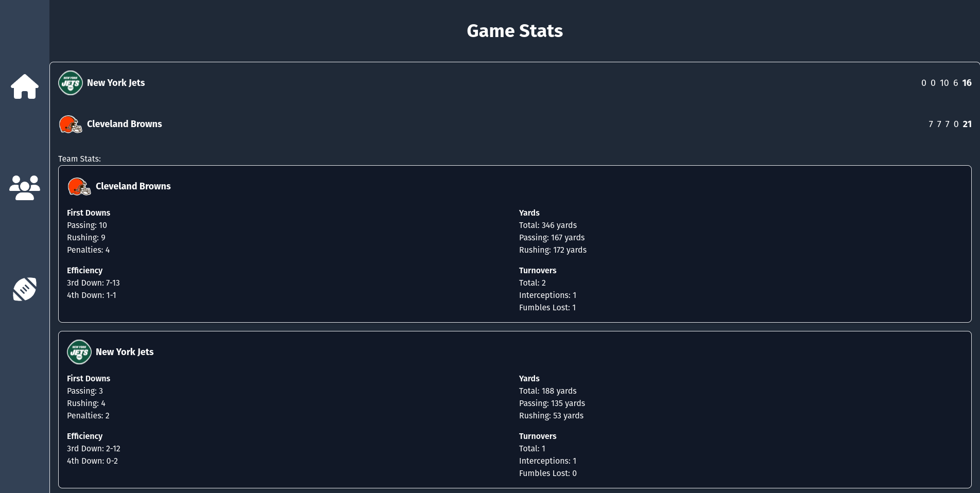Click the Game Stats page title

coord(514,31)
